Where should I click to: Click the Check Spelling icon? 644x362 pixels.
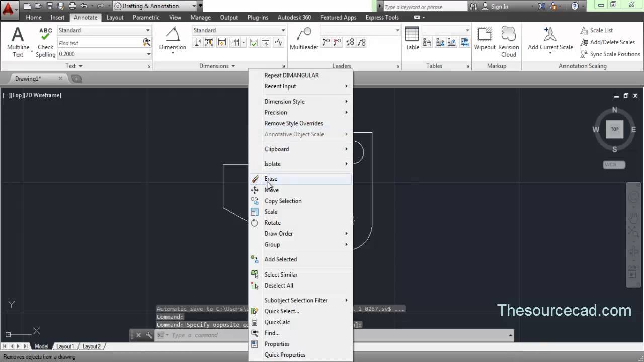(x=45, y=35)
